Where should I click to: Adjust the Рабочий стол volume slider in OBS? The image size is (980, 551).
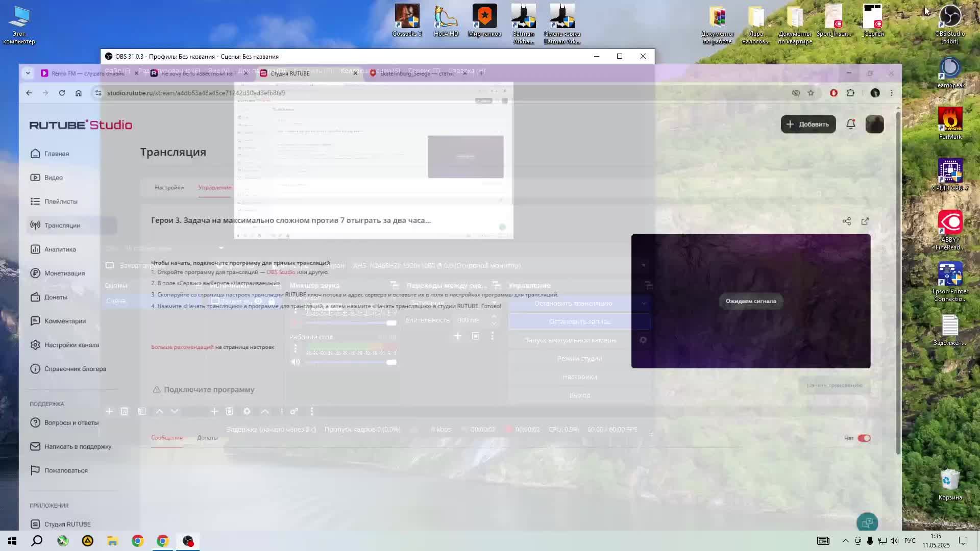[351, 362]
